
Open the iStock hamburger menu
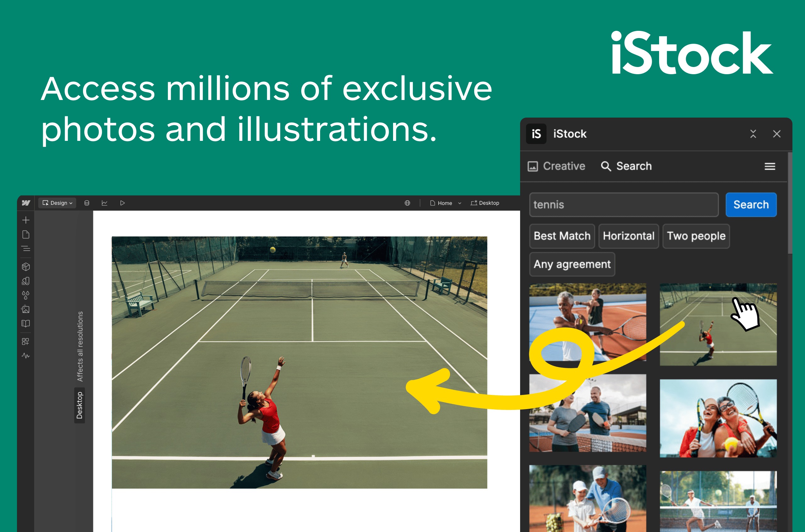point(770,166)
